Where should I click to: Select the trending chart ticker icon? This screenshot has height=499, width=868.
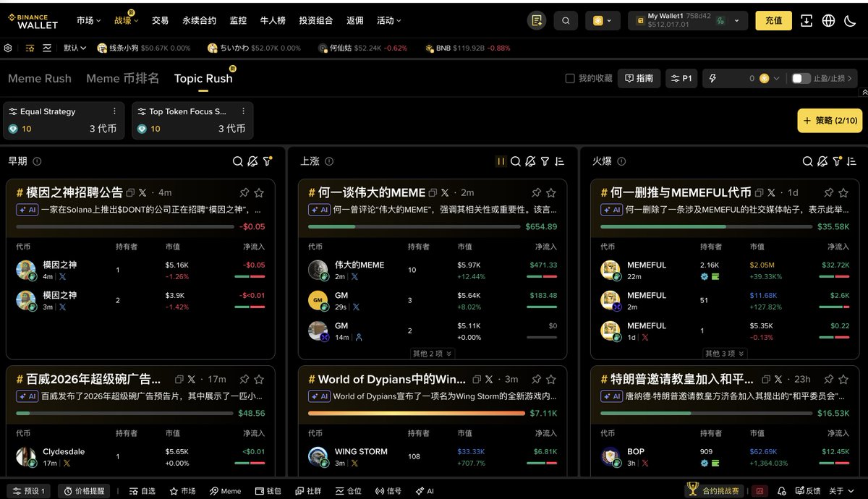click(x=47, y=48)
